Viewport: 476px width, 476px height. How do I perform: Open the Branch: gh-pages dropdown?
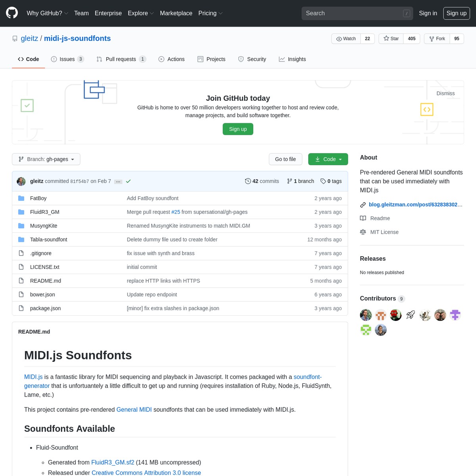[x=46, y=159]
